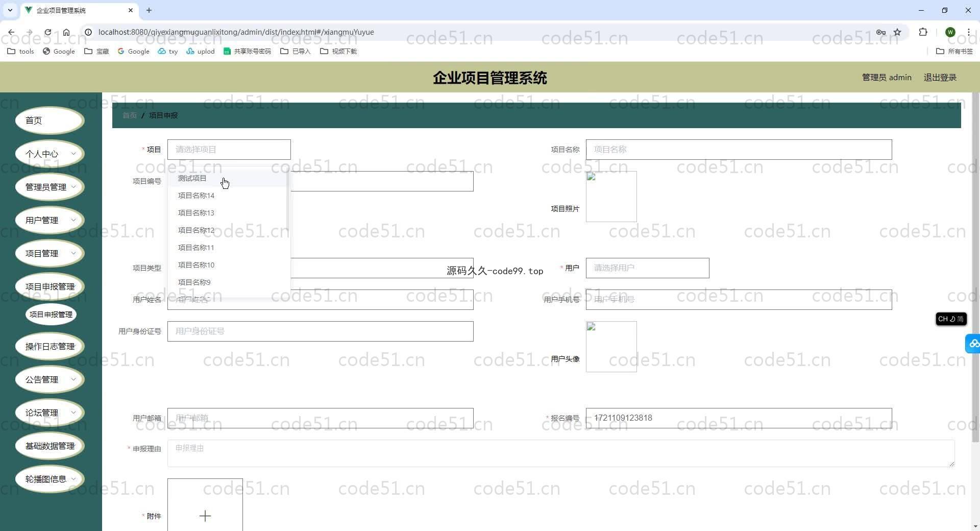Expand 公告管理 sidebar menu
This screenshot has width=980, height=531.
[50, 379]
